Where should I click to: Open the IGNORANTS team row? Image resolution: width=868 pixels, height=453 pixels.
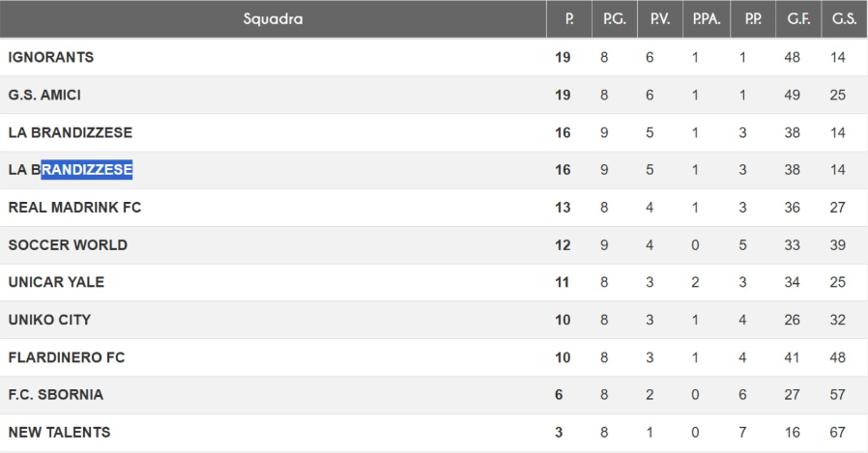click(x=51, y=57)
